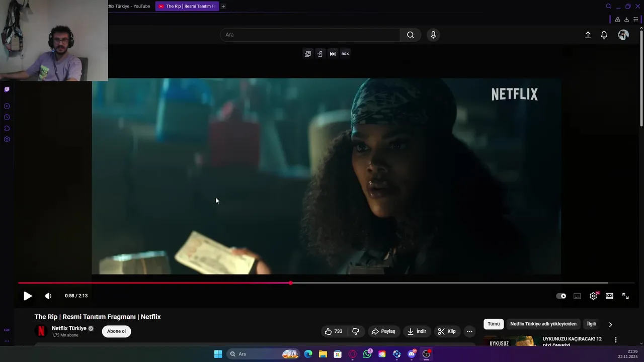This screenshot has height=362, width=644.
Task: Open Opera easy setup sliders icon
Action: (x=635, y=20)
